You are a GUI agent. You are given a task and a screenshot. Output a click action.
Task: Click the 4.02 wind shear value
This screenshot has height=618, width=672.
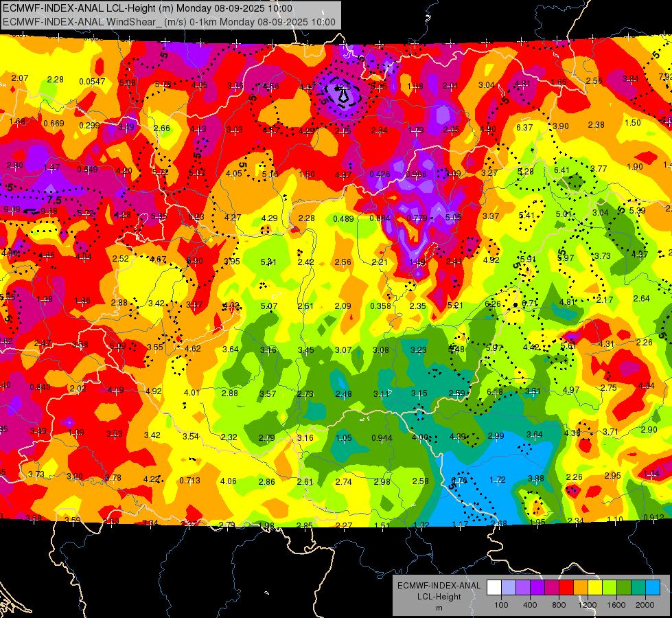click(231, 306)
